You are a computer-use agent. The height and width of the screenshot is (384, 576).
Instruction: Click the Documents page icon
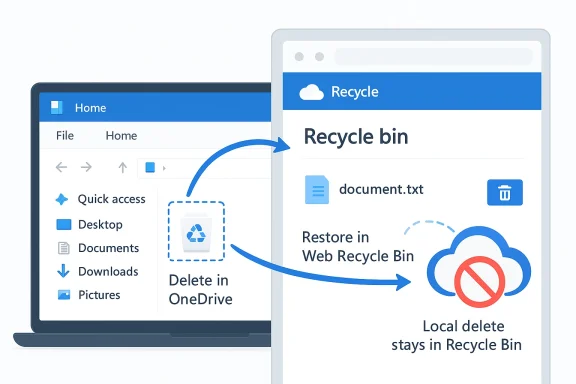click(64, 248)
